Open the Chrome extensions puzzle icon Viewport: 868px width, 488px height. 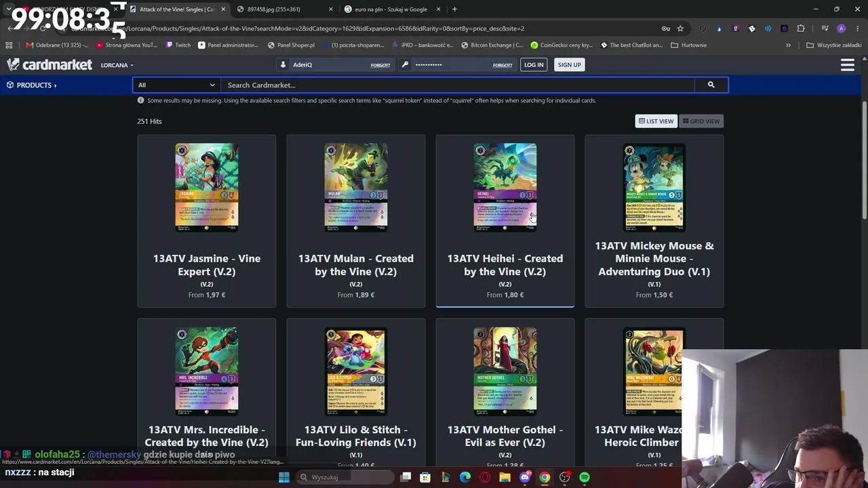click(801, 28)
